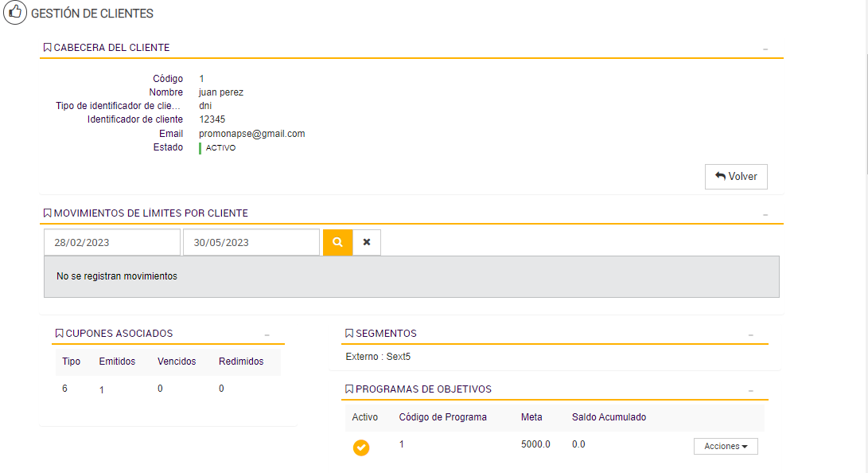Click the segment text Externo : Sext5
This screenshot has width=868, height=473.
click(378, 357)
